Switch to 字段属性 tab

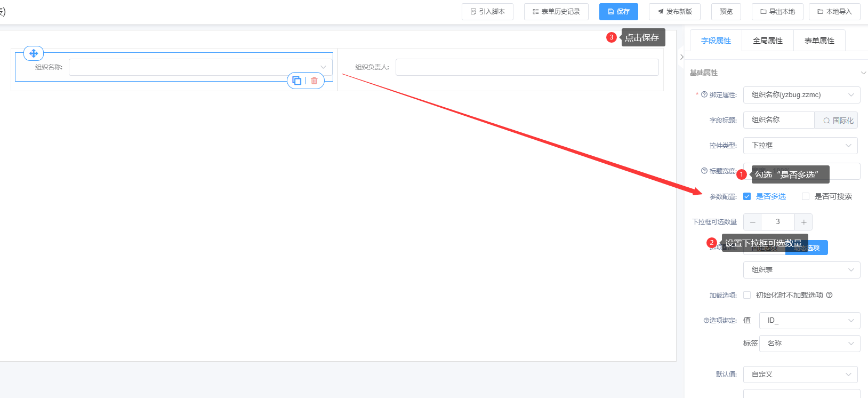pyautogui.click(x=716, y=41)
